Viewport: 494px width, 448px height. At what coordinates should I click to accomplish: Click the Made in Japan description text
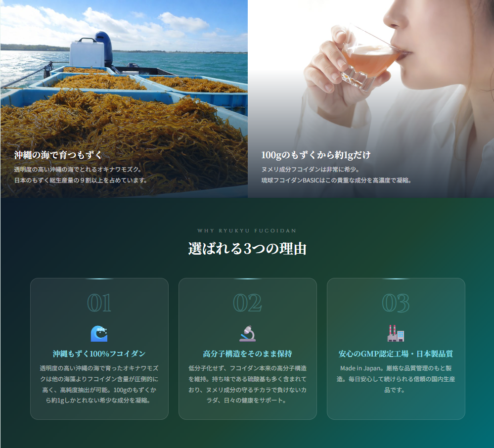pos(396,379)
